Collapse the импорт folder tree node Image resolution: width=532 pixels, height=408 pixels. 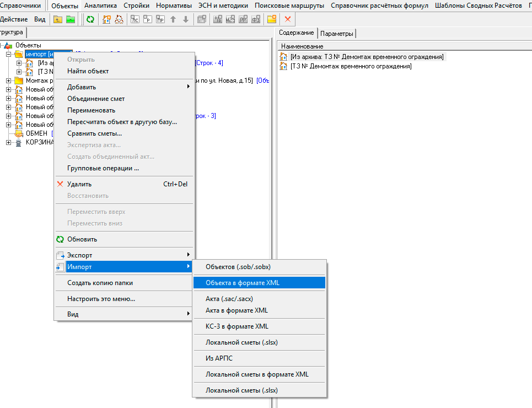9,54
